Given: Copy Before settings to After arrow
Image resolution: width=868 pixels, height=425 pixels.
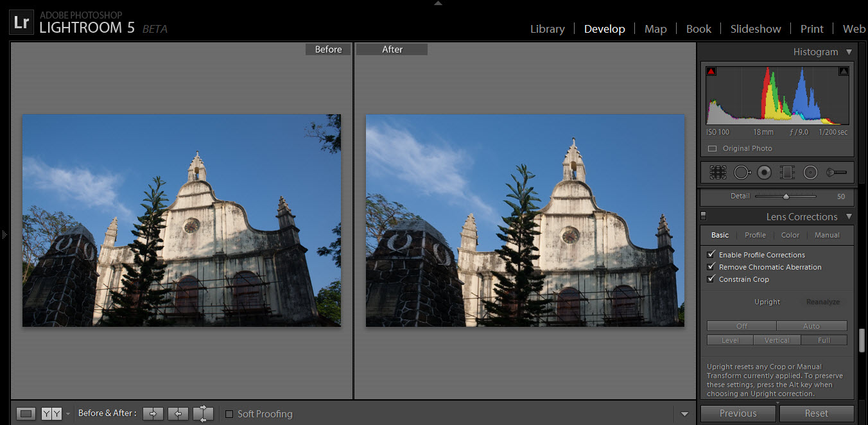Looking at the screenshot, I should point(153,413).
